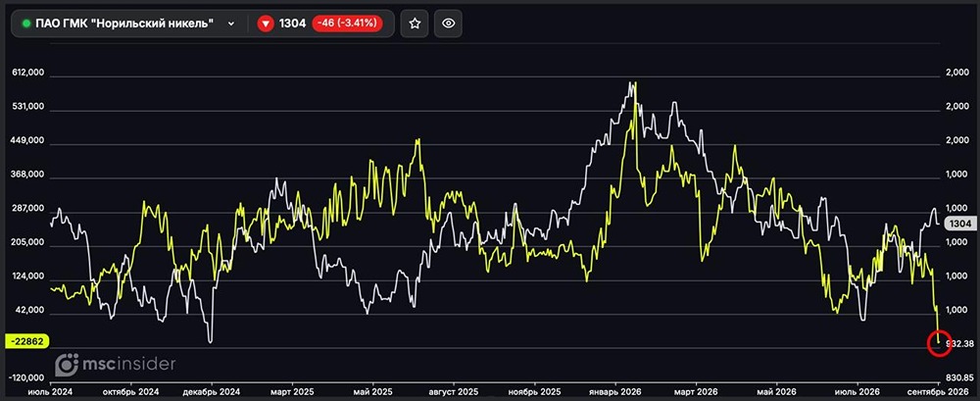Click the 368,000 left axis value
The image size is (980, 401).
point(27,175)
